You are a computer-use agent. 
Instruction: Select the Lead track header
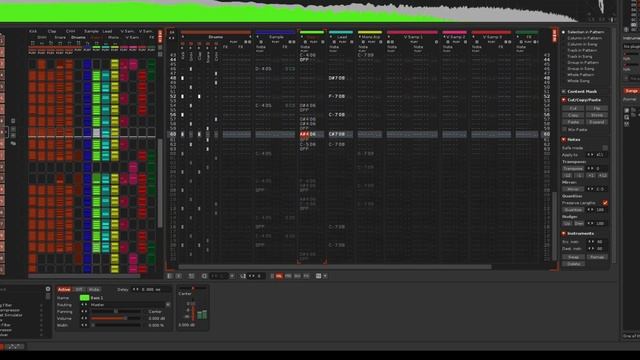point(342,37)
